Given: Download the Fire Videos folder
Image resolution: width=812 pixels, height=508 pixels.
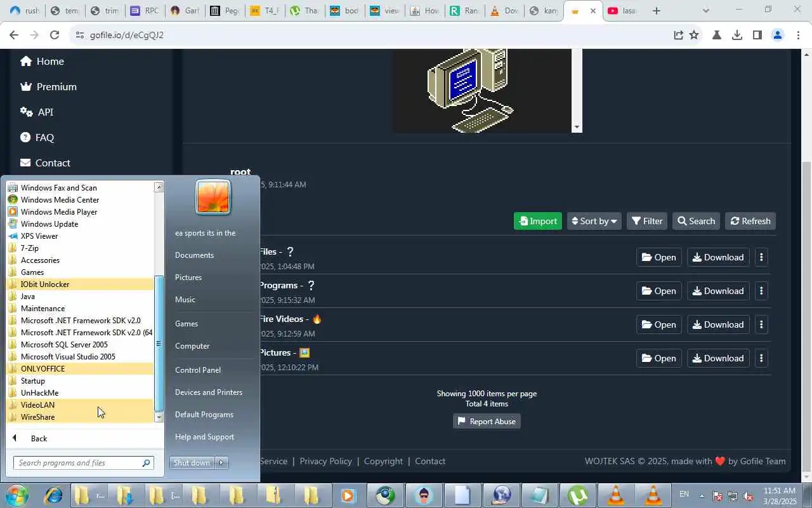Looking at the screenshot, I should [718, 324].
